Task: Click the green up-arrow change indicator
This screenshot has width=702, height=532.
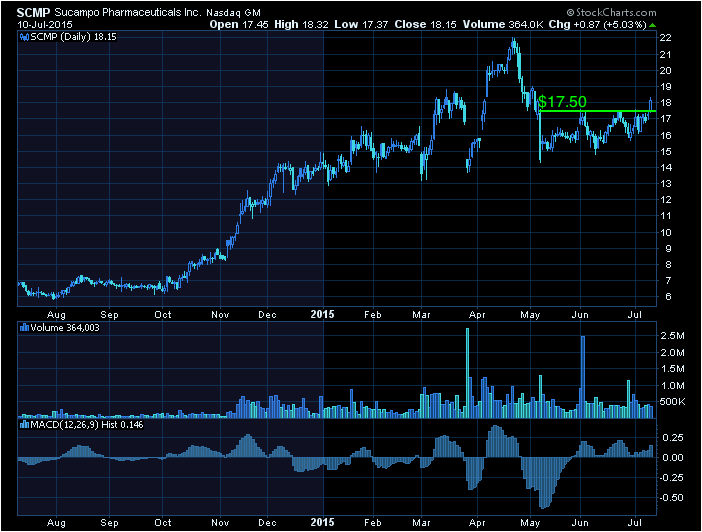Action: pos(652,25)
